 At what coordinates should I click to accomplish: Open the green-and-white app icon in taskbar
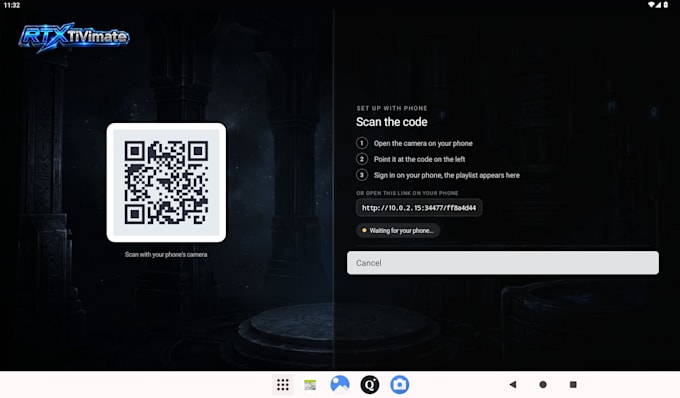[x=310, y=385]
